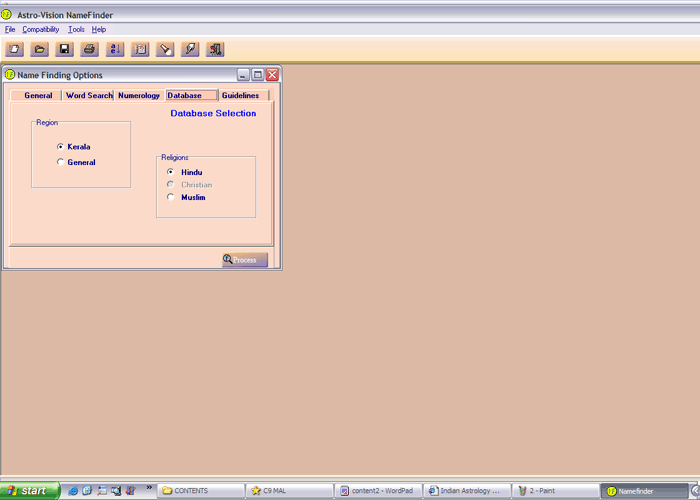
Task: Click the Print toolbar icon
Action: pyautogui.click(x=89, y=49)
